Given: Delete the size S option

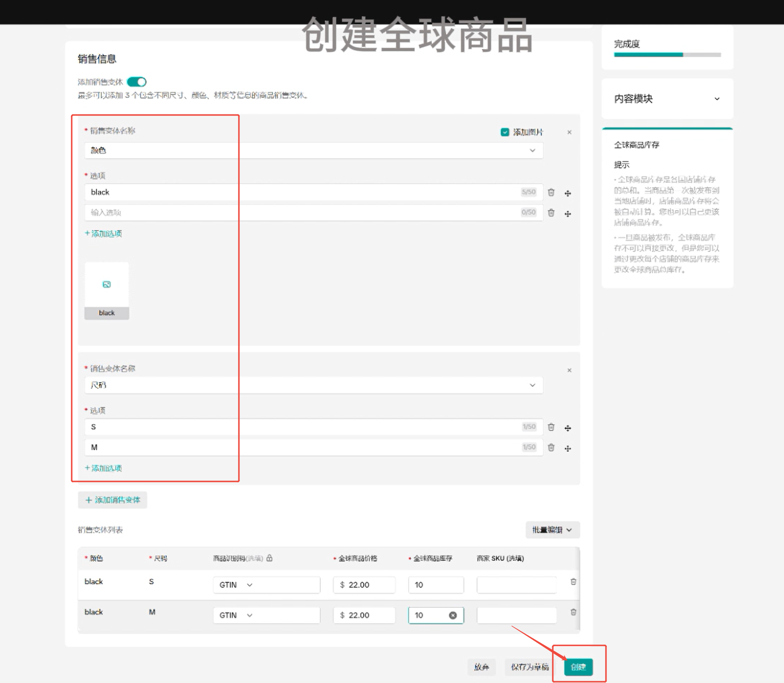Looking at the screenshot, I should click(551, 427).
